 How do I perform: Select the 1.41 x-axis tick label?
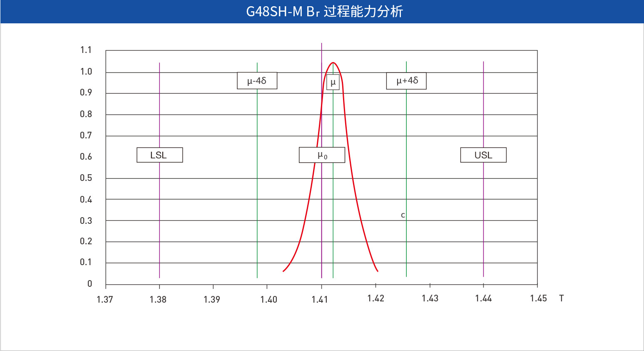click(320, 299)
